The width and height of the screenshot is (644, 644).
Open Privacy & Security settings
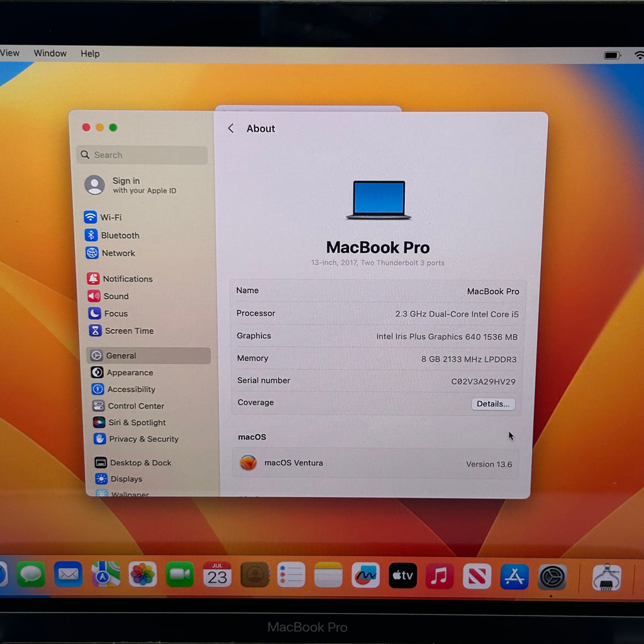pyautogui.click(x=136, y=438)
